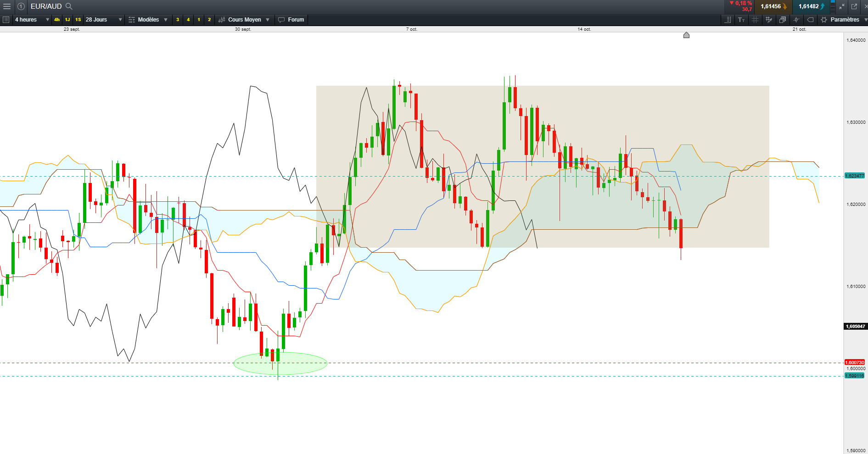Toggle the 4h timeframe shortcut
This screenshot has width=868, height=454.
pos(57,20)
